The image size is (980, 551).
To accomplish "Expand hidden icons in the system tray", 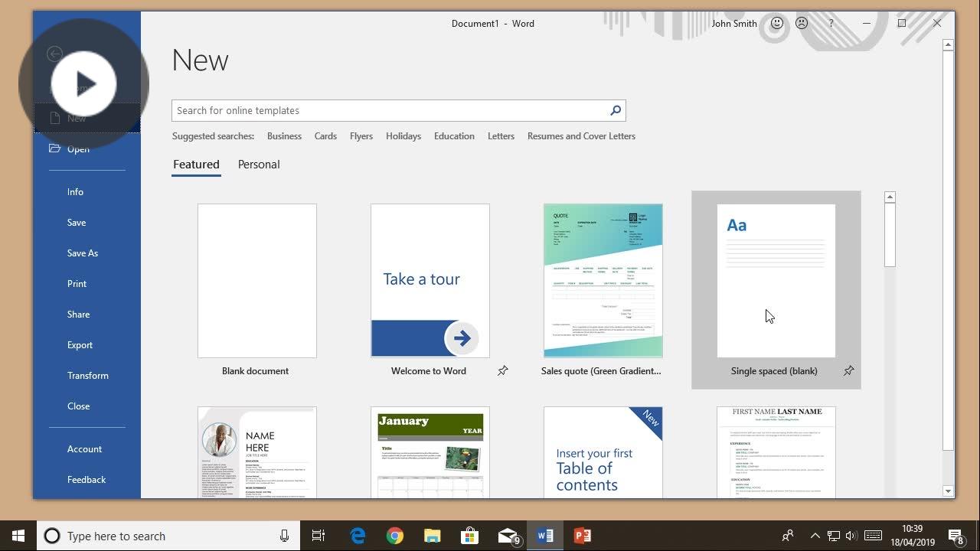I will point(815,535).
